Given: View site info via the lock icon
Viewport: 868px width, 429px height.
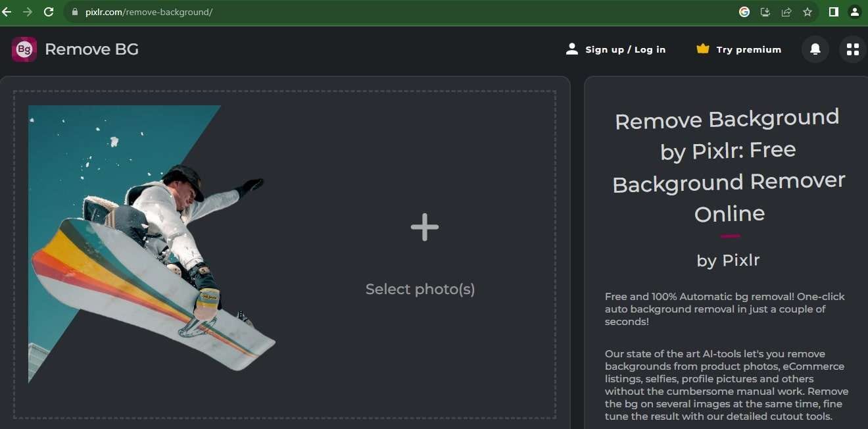Looking at the screenshot, I should click(x=73, y=12).
